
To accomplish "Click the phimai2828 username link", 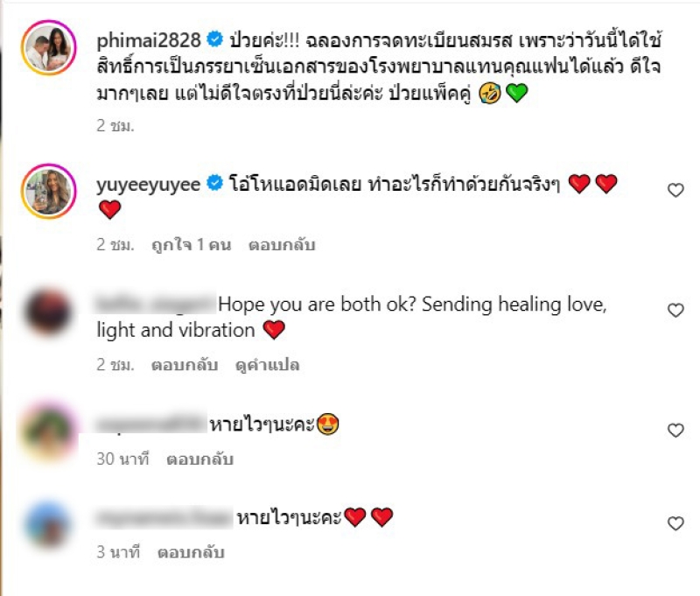I will point(149,40).
